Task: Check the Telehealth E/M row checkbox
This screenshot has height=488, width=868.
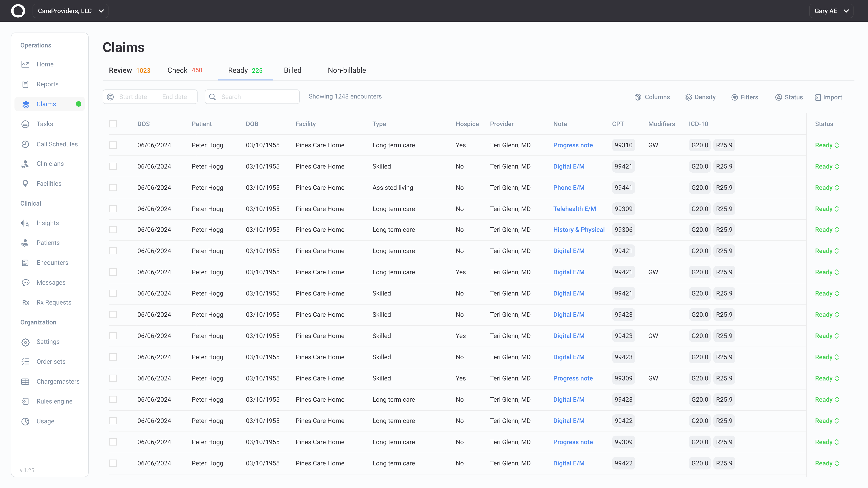Action: [x=113, y=209]
